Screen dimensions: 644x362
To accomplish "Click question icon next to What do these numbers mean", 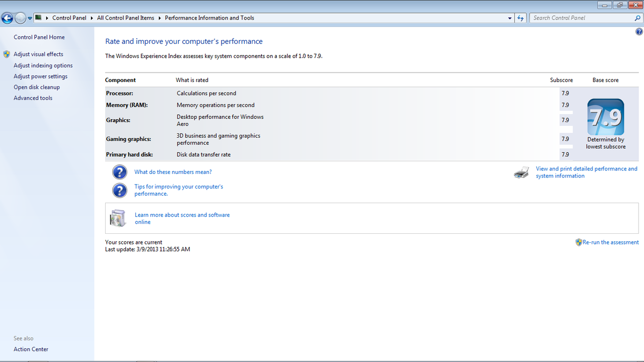I will 120,172.
